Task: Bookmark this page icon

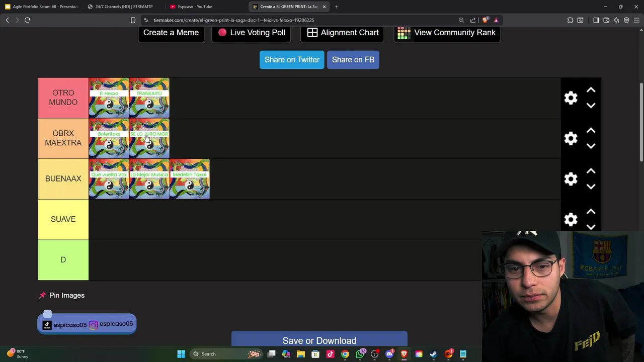Action: click(133, 20)
